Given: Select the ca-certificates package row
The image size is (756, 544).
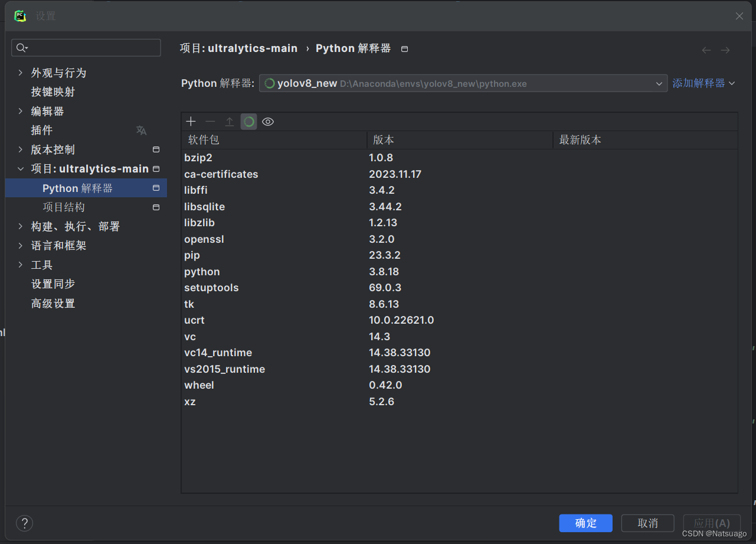Looking at the screenshot, I should 460,174.
